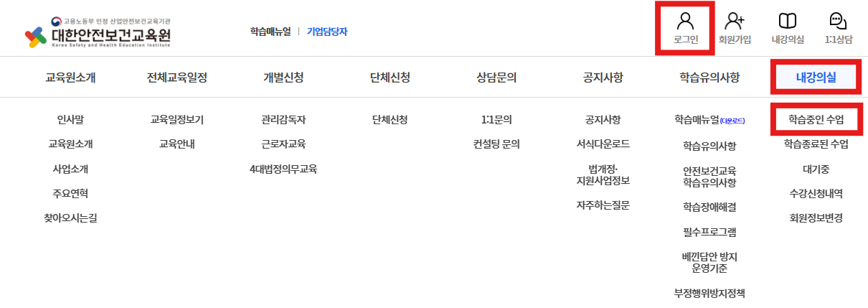The image size is (868, 308).
Task: Open the 1:1상담 chat bubble icon
Action: (x=838, y=21)
